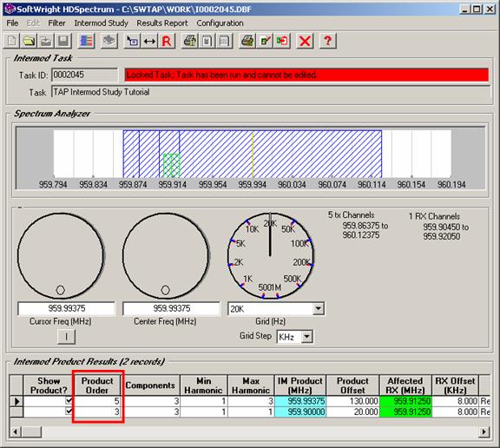This screenshot has height=448, width=500.
Task: Click green Affected RX cell in first row
Action: (405, 401)
